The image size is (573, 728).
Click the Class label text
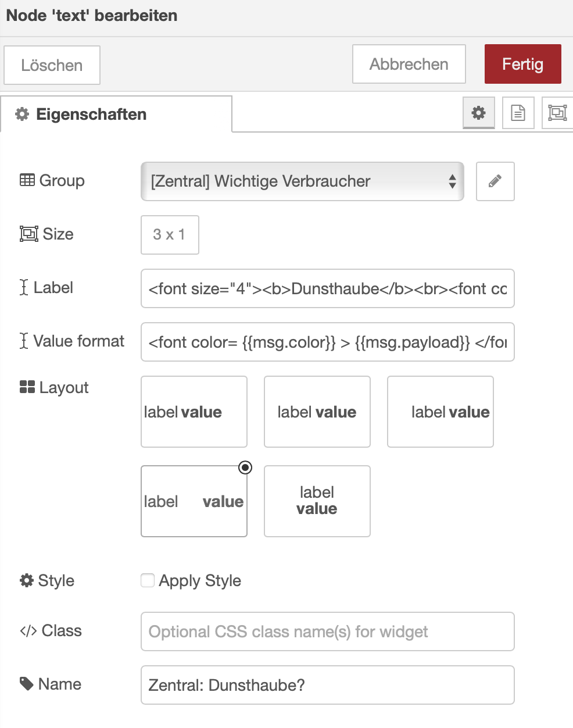point(62,630)
